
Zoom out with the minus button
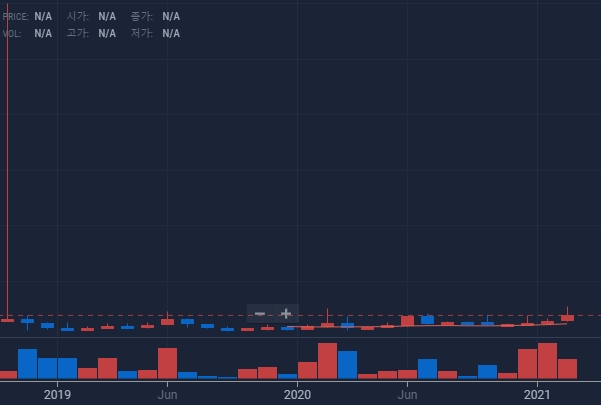coord(260,314)
